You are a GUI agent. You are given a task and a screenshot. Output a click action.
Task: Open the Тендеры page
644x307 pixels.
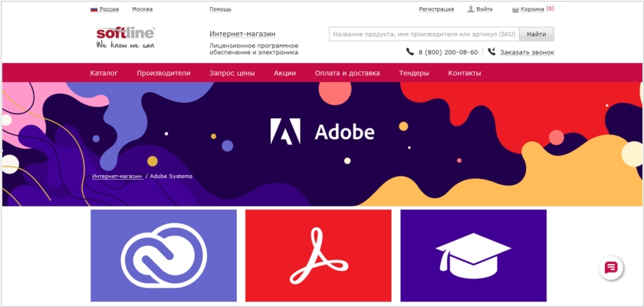point(414,73)
